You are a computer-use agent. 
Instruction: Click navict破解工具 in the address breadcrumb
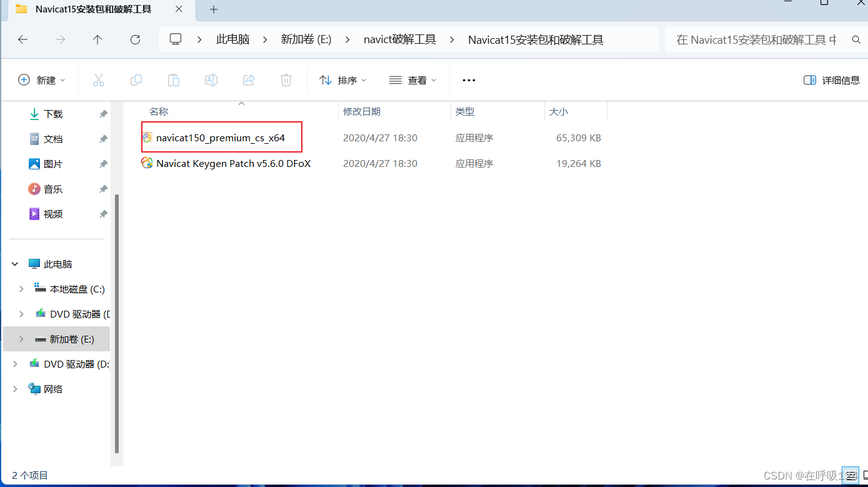click(400, 39)
